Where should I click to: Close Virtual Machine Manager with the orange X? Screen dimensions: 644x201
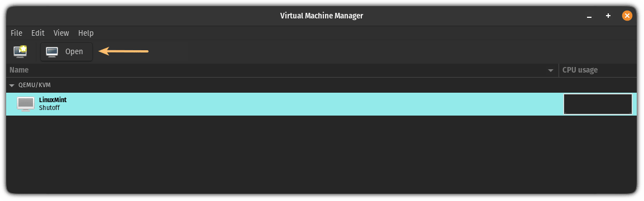pyautogui.click(x=627, y=16)
